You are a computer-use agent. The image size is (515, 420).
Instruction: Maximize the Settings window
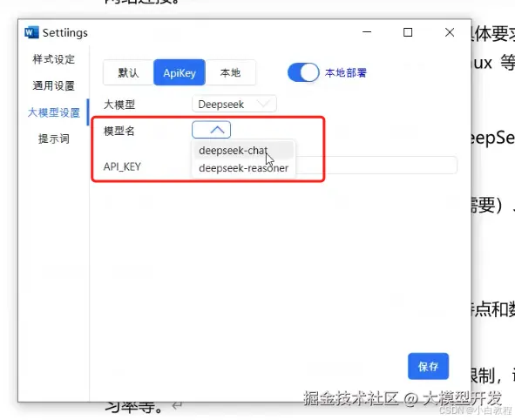tap(408, 32)
